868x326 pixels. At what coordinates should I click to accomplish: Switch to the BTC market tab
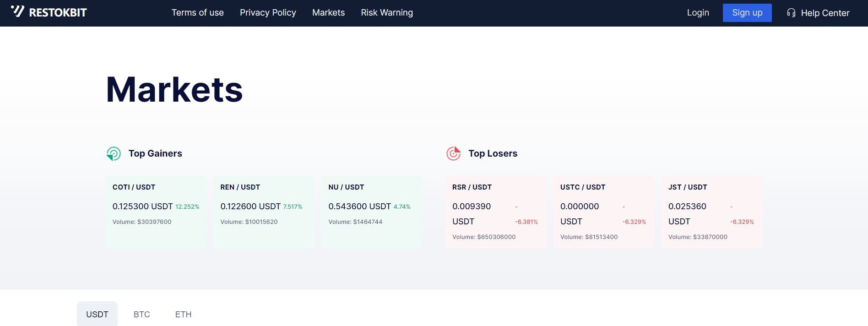click(x=142, y=314)
